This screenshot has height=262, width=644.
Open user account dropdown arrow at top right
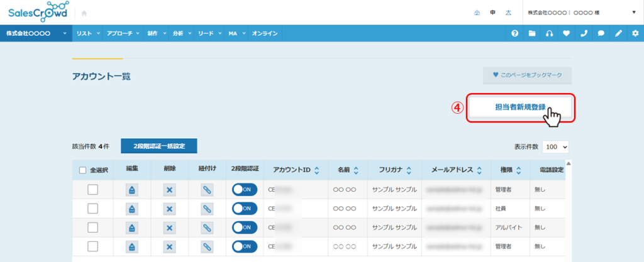[x=633, y=12]
